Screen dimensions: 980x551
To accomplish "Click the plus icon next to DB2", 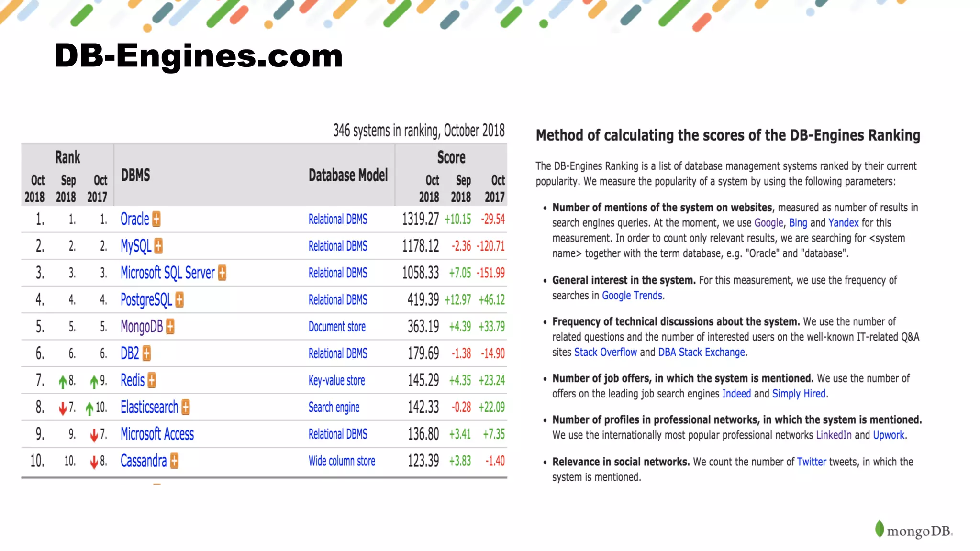I will point(146,353).
